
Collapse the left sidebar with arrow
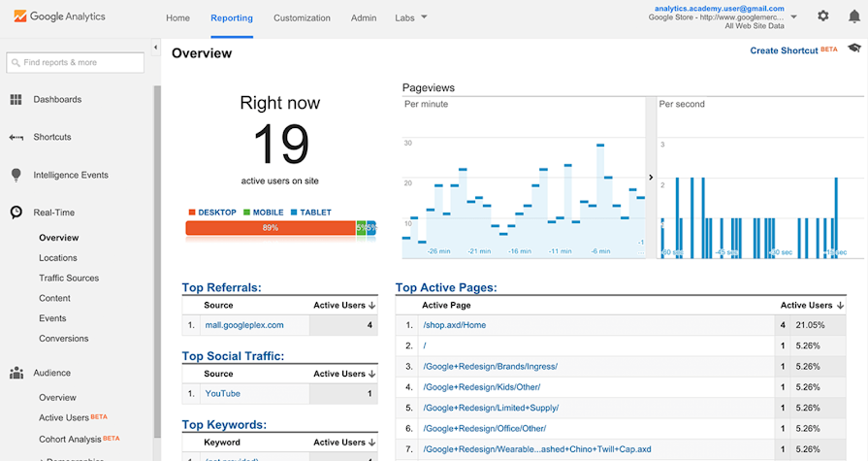pyautogui.click(x=155, y=48)
